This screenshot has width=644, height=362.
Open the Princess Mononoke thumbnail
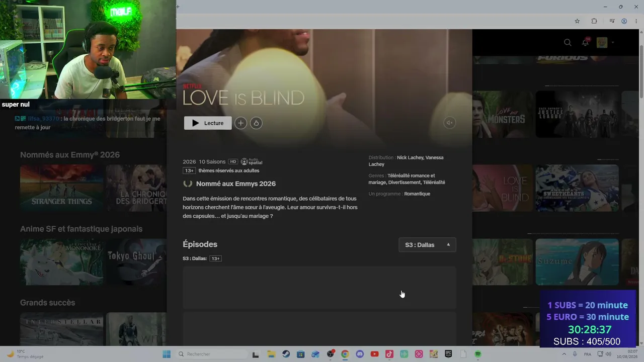click(x=61, y=262)
